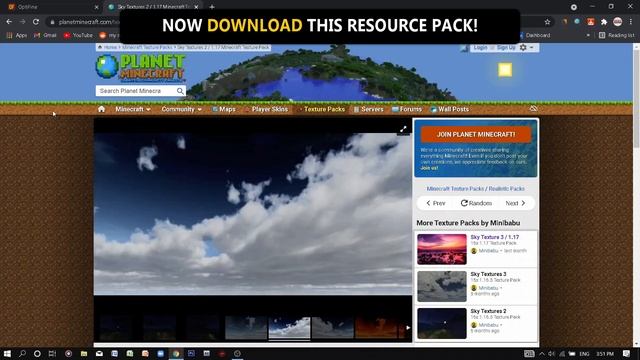The image size is (640, 360).
Task: Open the Gmail bookmark
Action: point(45,36)
